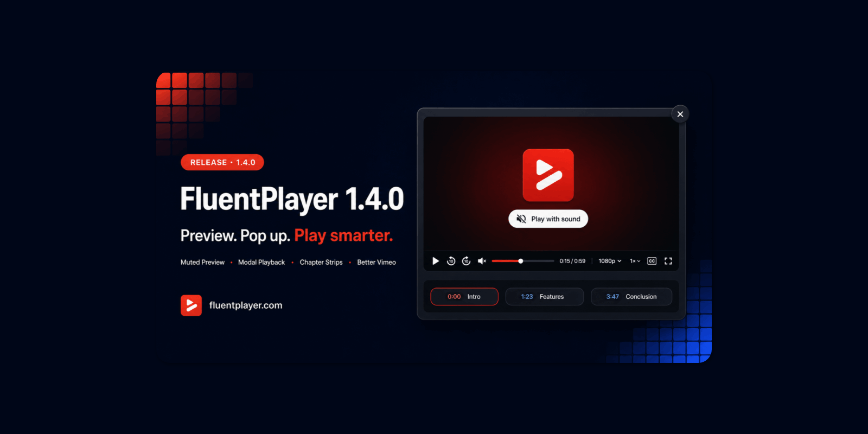Viewport: 868px width, 434px height.
Task: Click the Modal Playback text
Action: click(261, 262)
